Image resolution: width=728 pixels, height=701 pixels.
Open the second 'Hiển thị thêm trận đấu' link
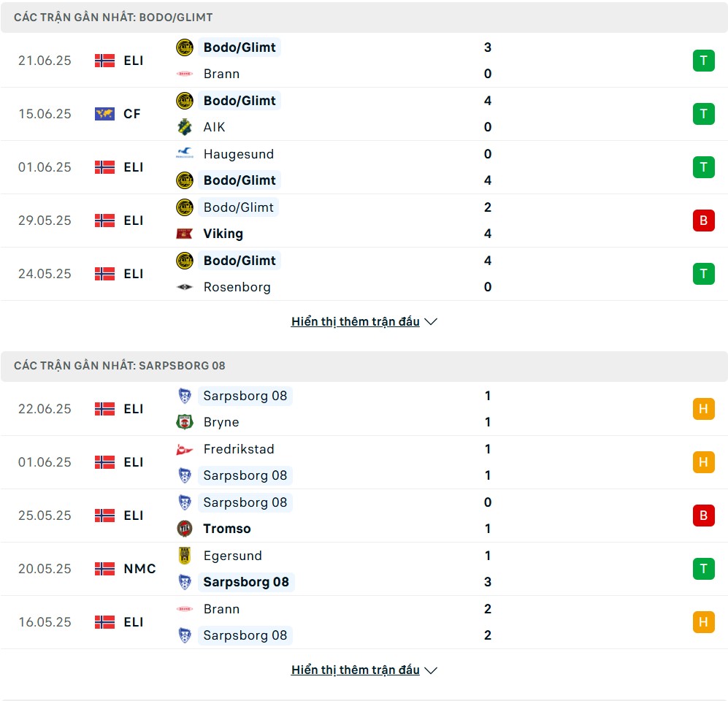[x=355, y=670]
